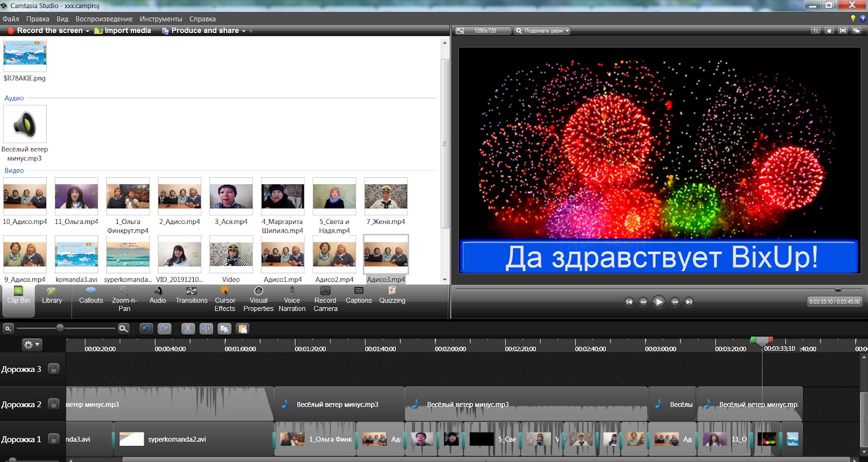Open Visual Properties tool
Viewport: 868px width, 462px height.
click(258, 300)
